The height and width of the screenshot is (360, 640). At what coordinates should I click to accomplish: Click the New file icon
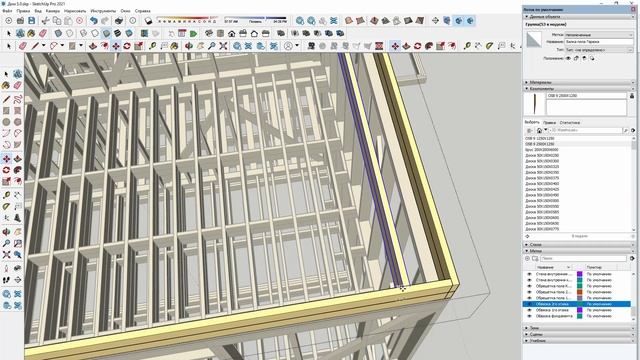[x=9, y=20]
